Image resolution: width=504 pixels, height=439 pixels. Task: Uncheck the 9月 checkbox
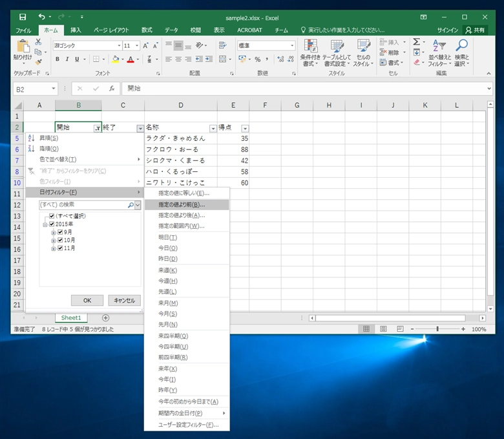point(60,232)
